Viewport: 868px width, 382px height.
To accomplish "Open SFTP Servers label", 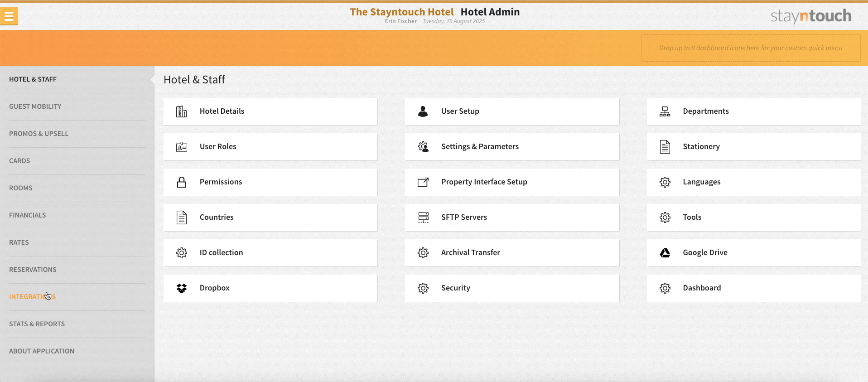I will click(x=464, y=218).
